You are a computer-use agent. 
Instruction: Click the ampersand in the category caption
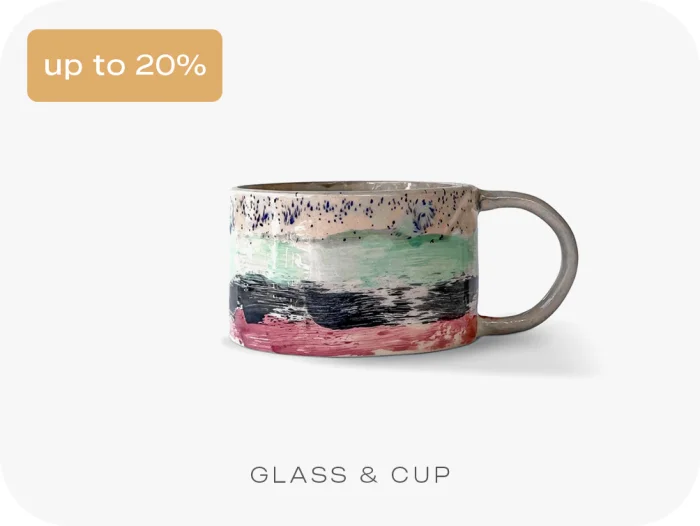tap(369, 475)
